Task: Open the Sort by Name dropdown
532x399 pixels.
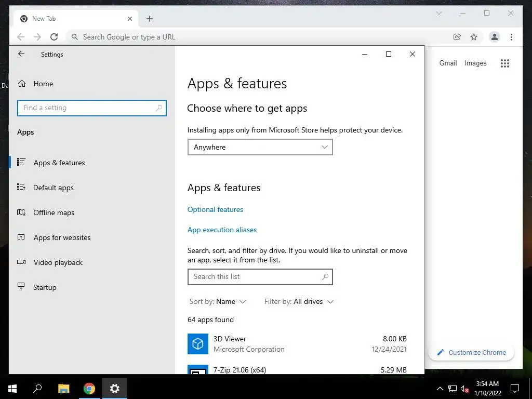Action: point(218,302)
